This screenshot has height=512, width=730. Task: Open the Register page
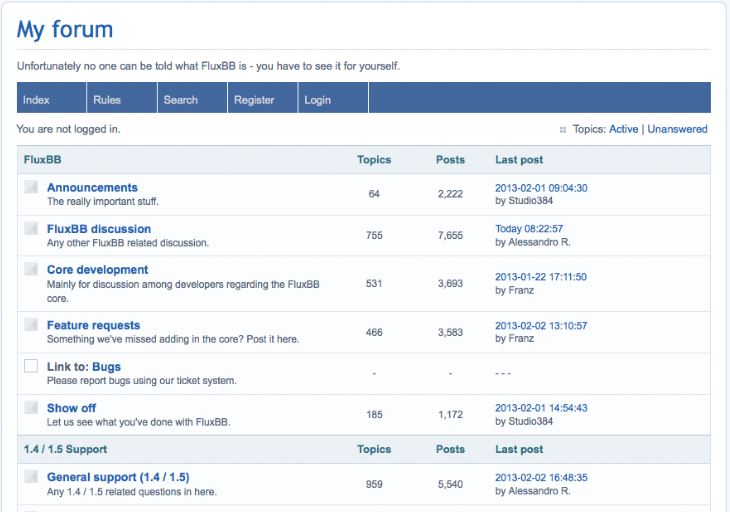[x=263, y=98]
